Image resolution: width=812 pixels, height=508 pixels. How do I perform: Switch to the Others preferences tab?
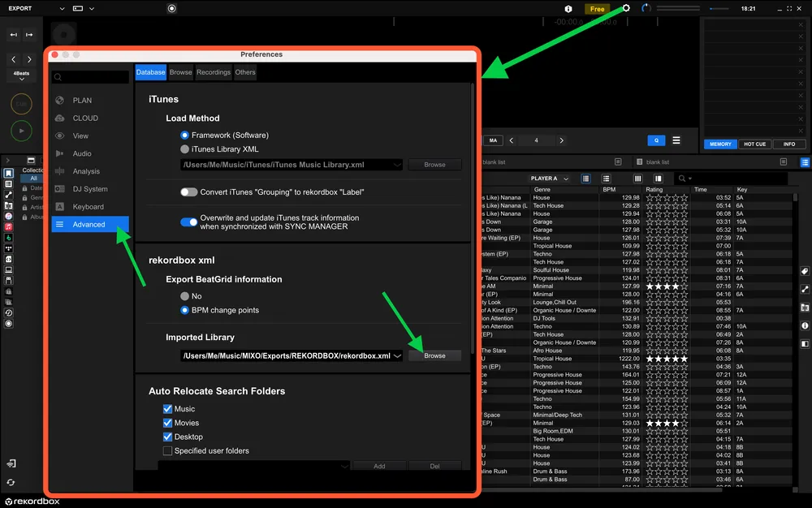245,72
